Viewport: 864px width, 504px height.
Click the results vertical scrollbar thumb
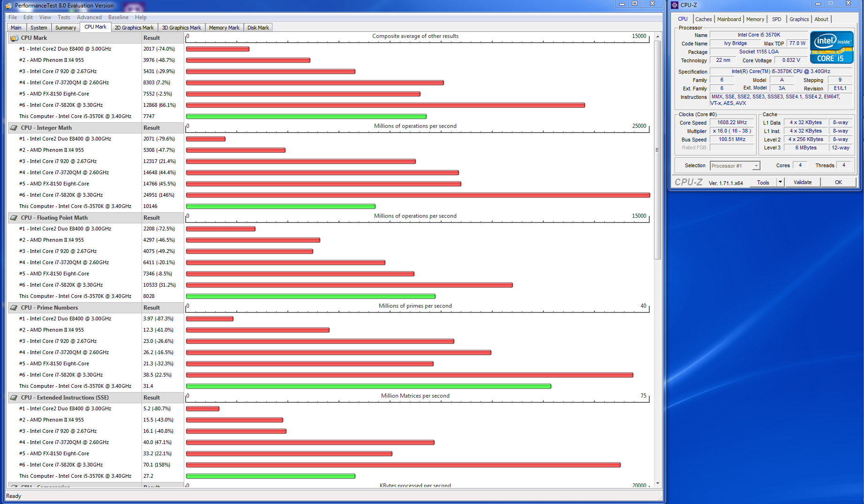(658, 150)
